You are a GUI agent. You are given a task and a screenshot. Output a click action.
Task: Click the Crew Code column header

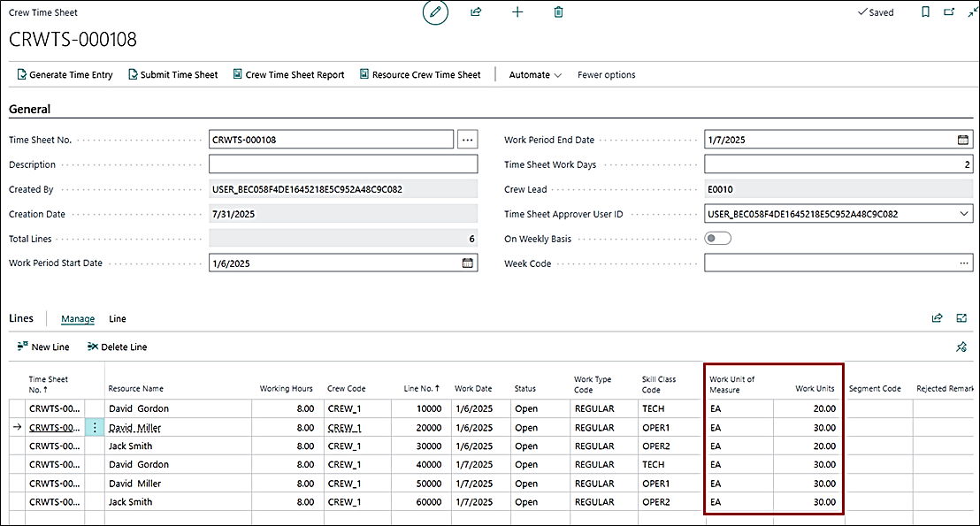(346, 389)
